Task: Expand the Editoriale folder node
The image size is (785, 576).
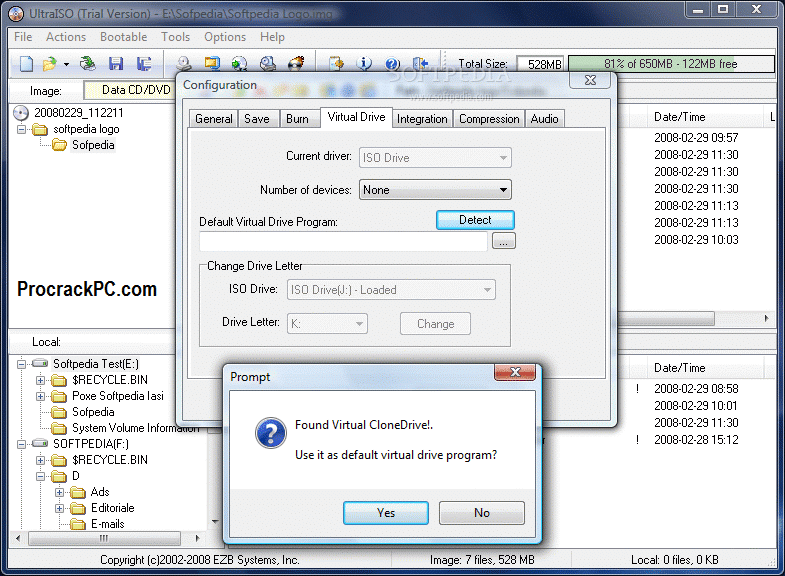Action: click(60, 508)
